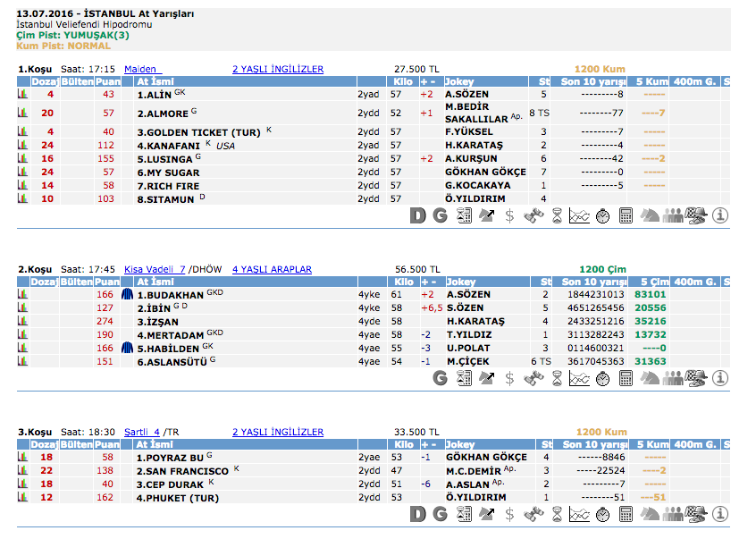Click the stopwatch icon in race 1 toolbar

602,215
